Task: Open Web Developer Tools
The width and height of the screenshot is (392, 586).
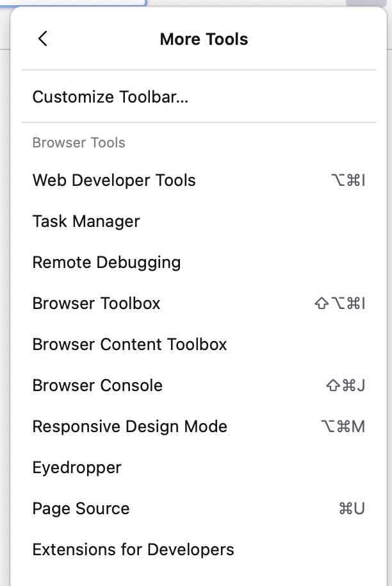Action: click(114, 180)
